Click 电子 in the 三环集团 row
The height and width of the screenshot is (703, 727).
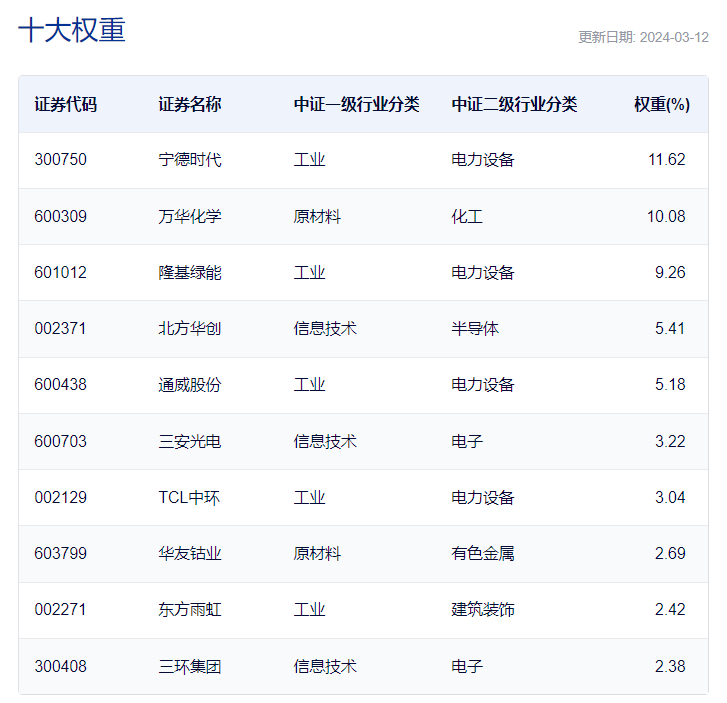click(467, 666)
